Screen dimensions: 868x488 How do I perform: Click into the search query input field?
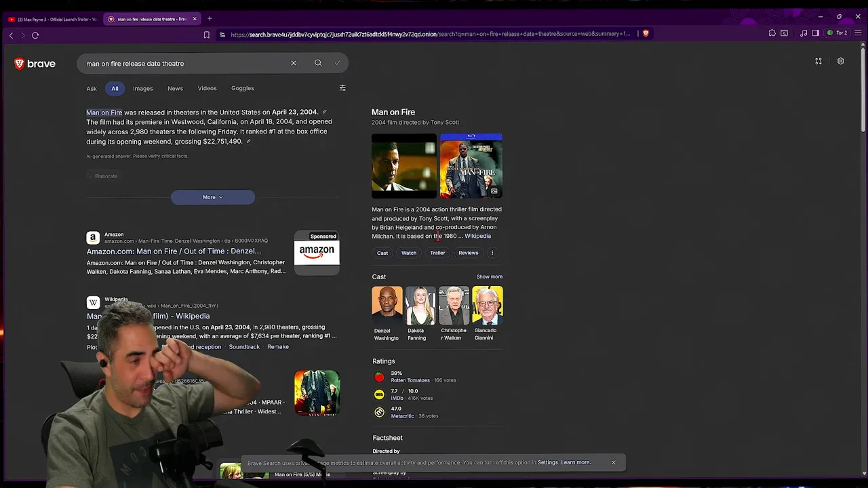pyautogui.click(x=183, y=63)
